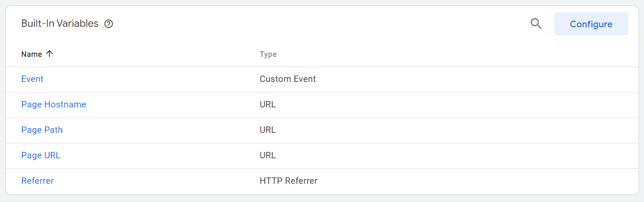Click the URL type in Page Hostname row

[268, 104]
